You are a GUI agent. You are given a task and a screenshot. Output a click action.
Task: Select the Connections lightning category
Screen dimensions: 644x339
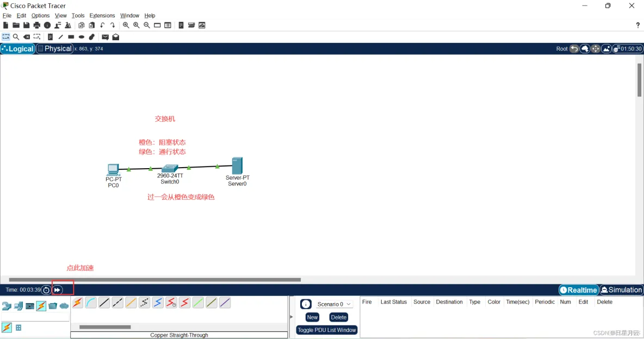coord(41,306)
